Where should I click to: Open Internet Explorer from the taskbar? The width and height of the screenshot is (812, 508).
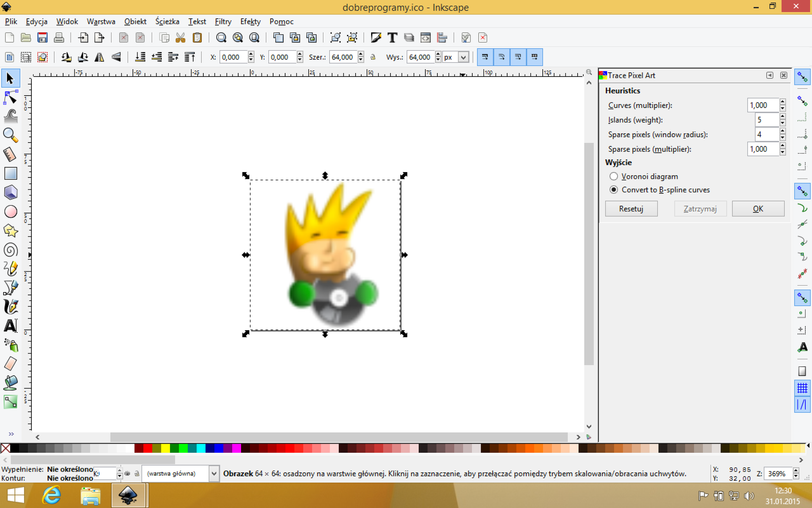(52, 495)
